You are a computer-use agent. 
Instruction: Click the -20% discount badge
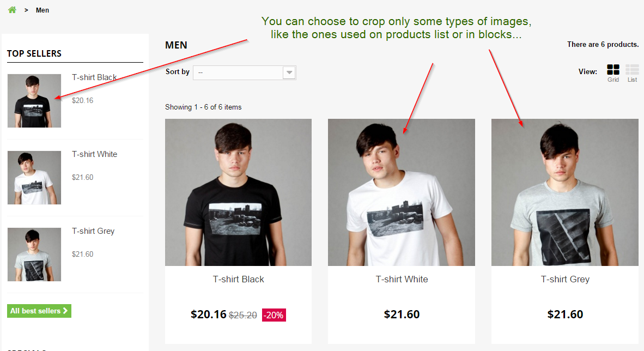[x=274, y=315]
